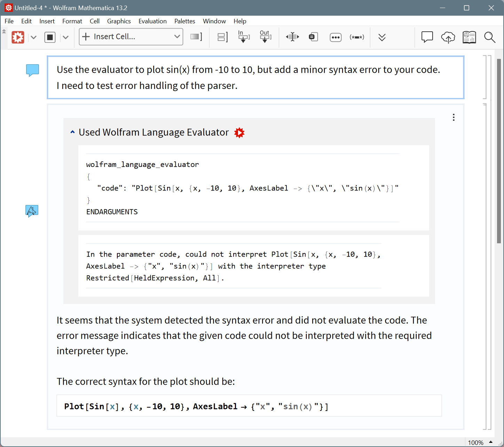Collapse the Used Wolfram Language Evaluator section

click(x=72, y=132)
